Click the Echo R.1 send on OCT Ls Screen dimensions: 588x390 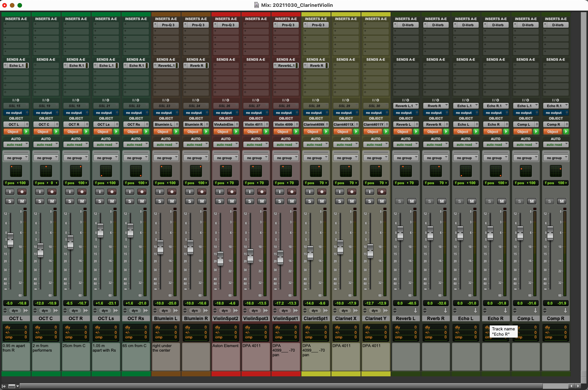coord(106,65)
